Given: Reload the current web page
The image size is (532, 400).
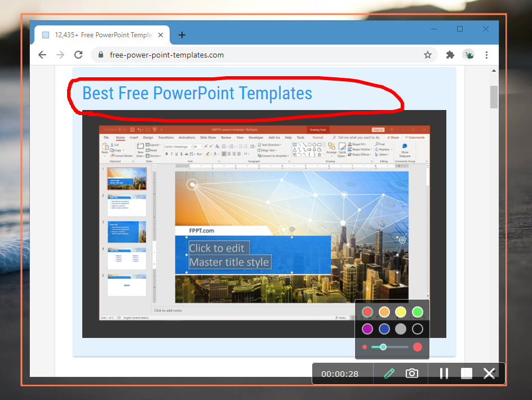Looking at the screenshot, I should coord(78,55).
